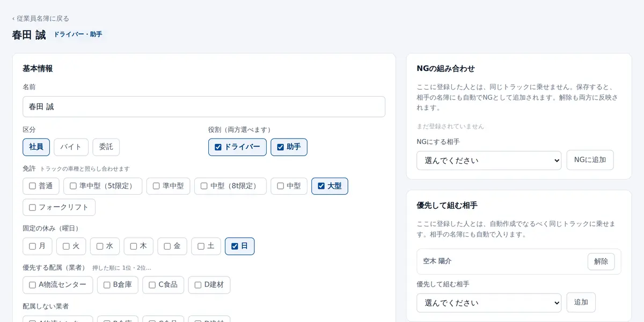Viewport: 644px width, 322px height.
Task: Click the NGに追加 button
Action: tap(590, 160)
